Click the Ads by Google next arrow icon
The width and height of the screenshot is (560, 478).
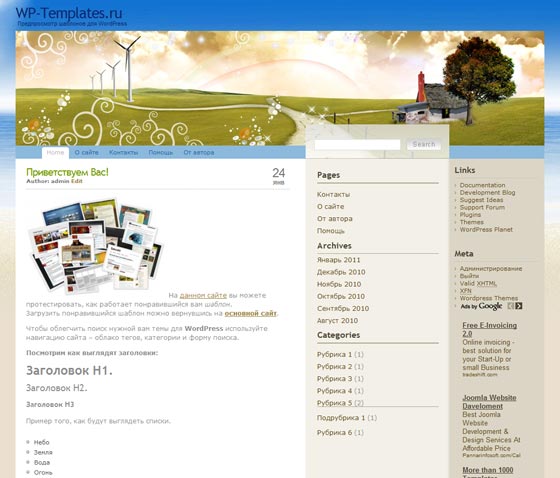pyautogui.click(x=519, y=306)
